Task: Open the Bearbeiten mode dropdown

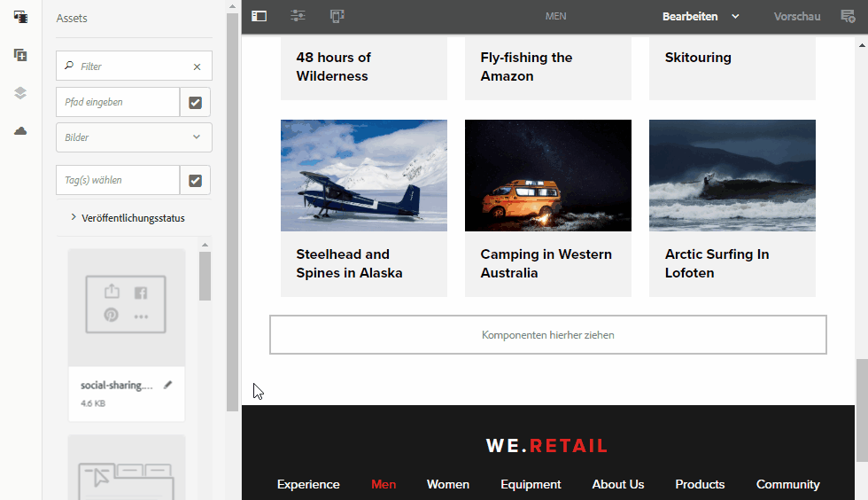Action: [x=701, y=17]
